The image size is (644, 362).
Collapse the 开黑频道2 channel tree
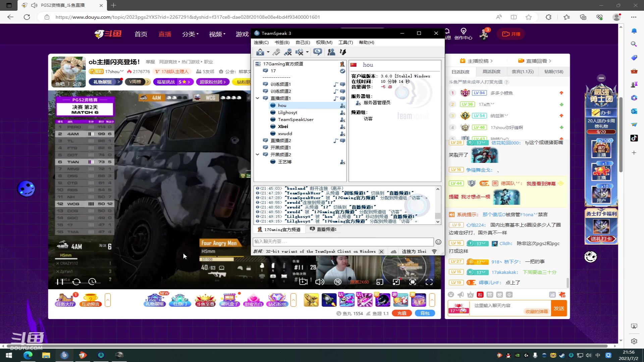pyautogui.click(x=258, y=154)
